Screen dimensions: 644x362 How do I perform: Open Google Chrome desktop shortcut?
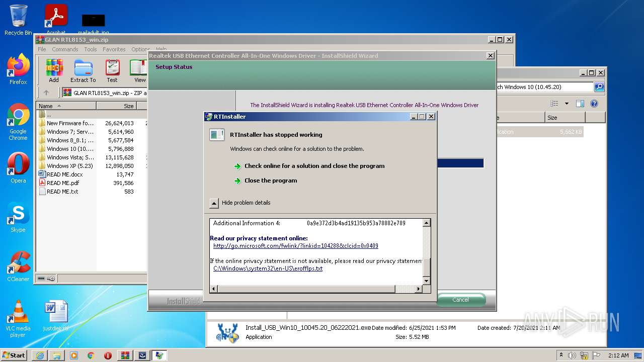pos(18,122)
